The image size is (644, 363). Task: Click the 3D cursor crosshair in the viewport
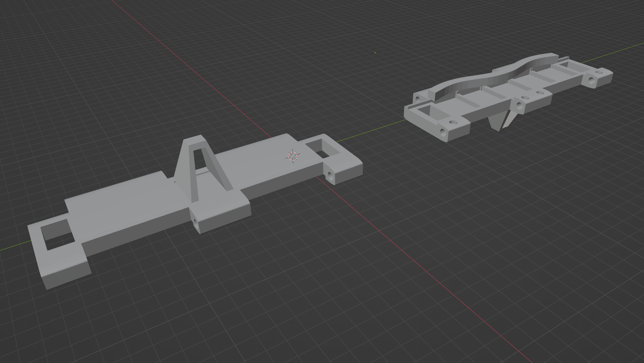pyautogui.click(x=292, y=156)
